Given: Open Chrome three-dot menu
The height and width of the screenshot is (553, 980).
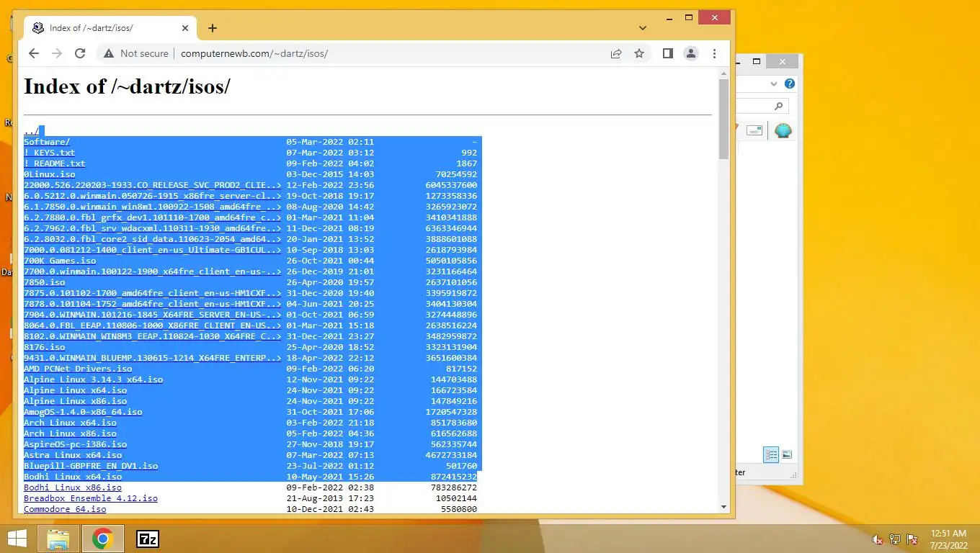Looking at the screenshot, I should (x=714, y=53).
